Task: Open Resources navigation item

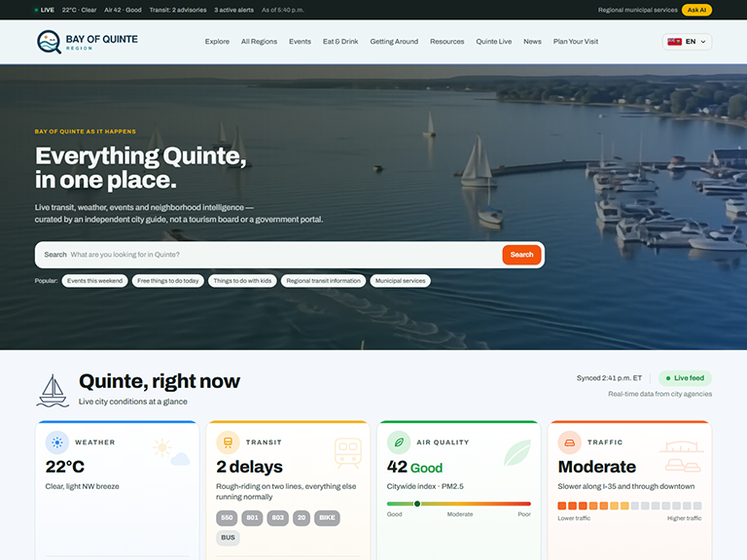Action: pos(446,42)
